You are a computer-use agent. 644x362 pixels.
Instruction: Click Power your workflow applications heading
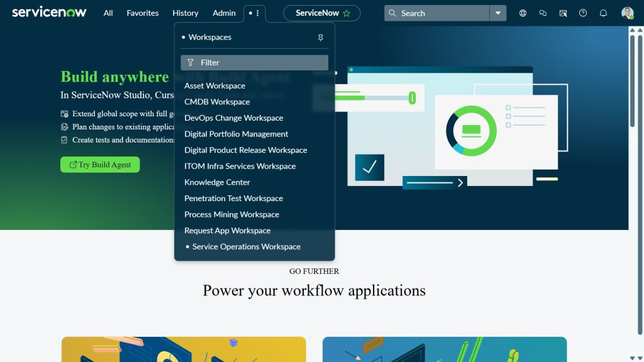coord(314,290)
